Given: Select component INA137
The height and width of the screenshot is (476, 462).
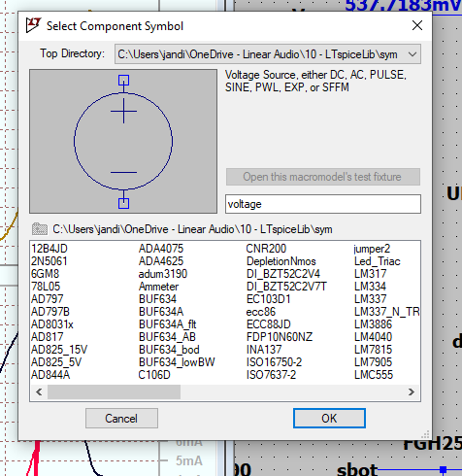Looking at the screenshot, I should (264, 350).
